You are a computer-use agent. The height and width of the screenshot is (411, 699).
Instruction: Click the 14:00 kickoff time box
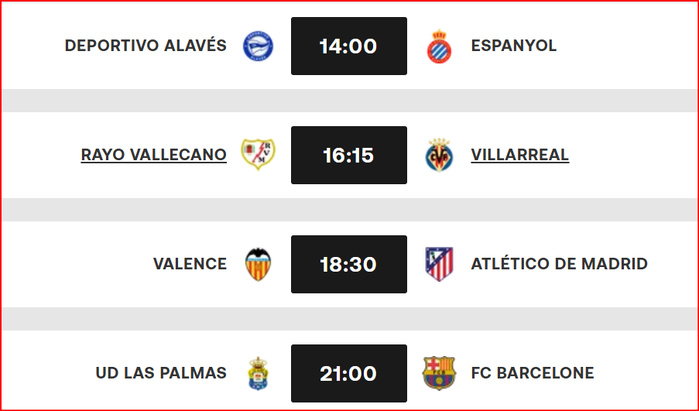349,46
